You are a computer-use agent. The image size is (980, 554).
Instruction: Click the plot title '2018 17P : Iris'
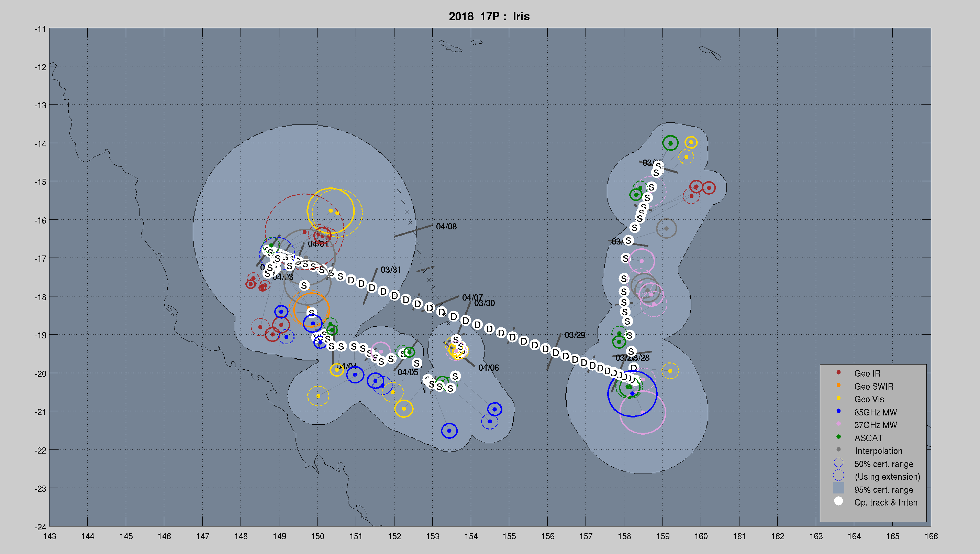pos(489,17)
